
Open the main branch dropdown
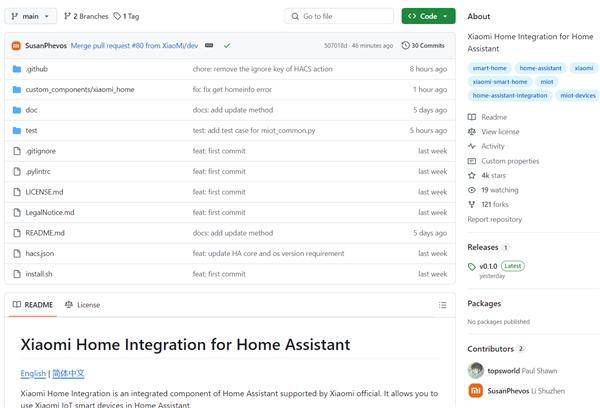coord(31,16)
